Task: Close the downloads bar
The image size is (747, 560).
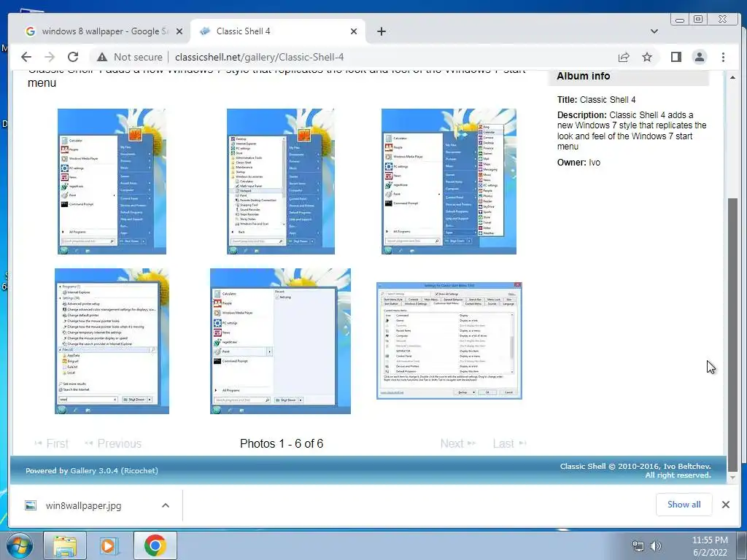Action: [x=726, y=505]
